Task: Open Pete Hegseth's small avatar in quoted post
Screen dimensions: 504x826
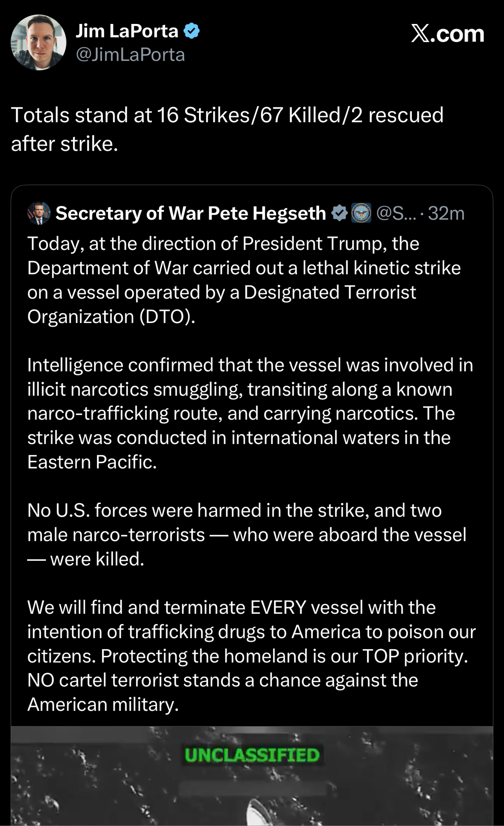Action: [39, 213]
